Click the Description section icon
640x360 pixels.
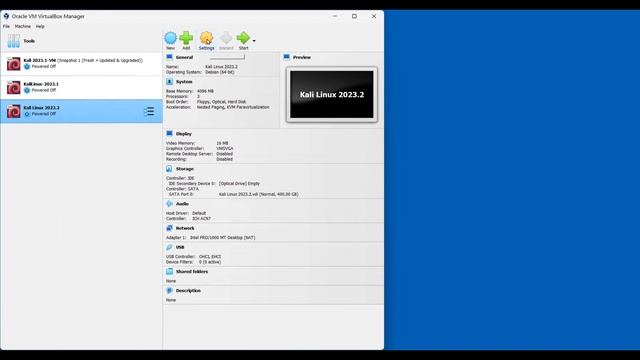click(x=169, y=291)
